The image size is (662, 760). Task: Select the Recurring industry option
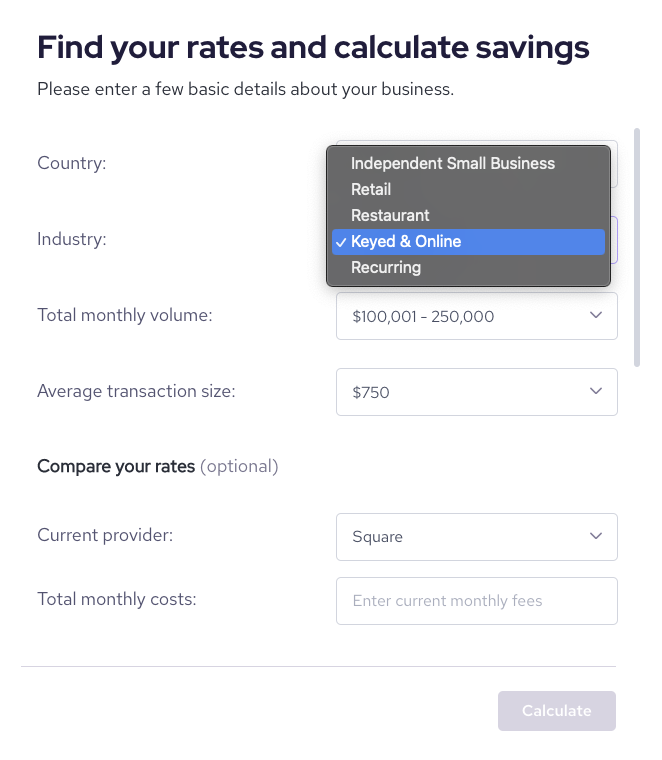pyautogui.click(x=386, y=267)
